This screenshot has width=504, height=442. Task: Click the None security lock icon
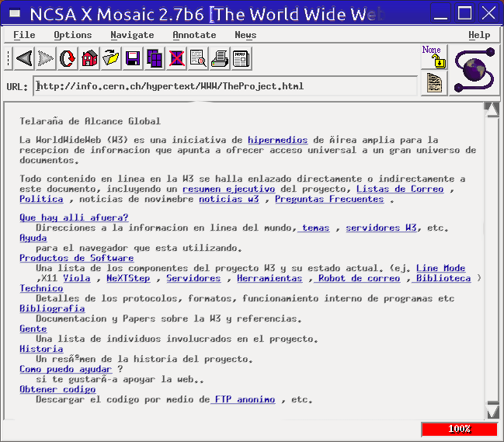tap(433, 57)
